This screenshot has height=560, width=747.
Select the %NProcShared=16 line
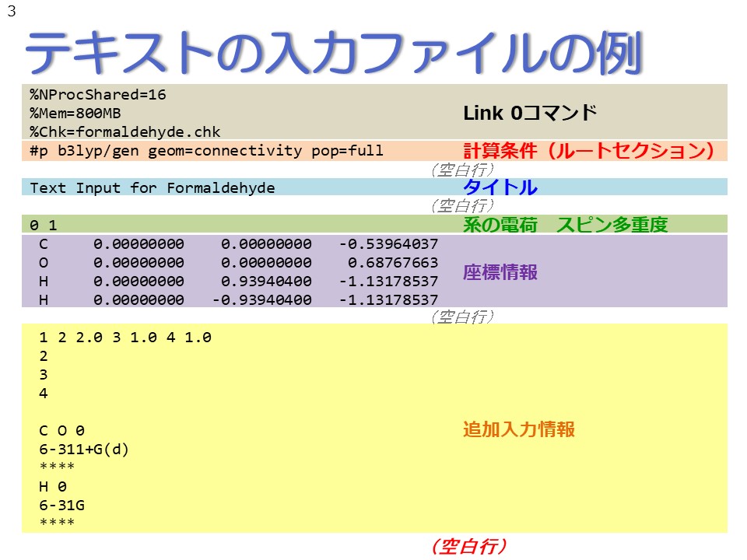coord(98,95)
